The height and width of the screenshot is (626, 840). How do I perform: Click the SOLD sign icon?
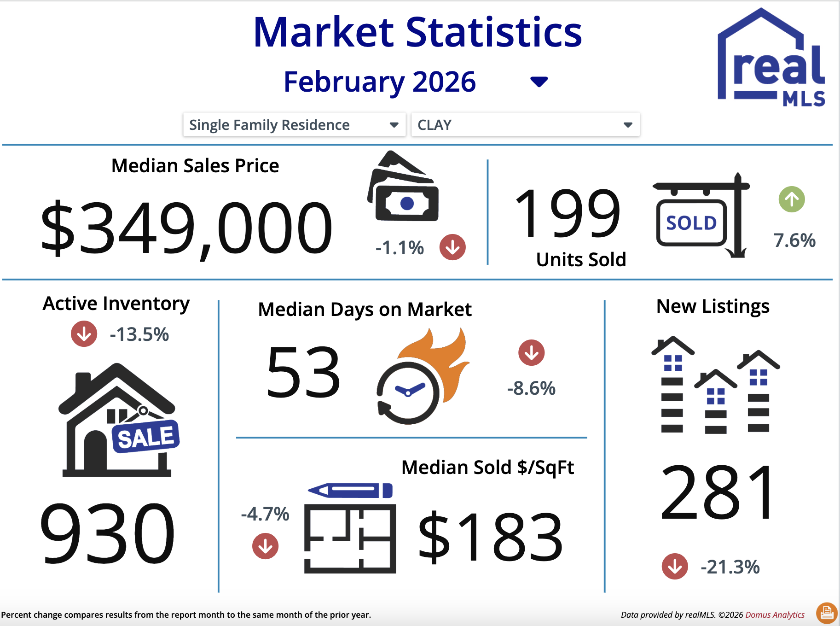[701, 216]
